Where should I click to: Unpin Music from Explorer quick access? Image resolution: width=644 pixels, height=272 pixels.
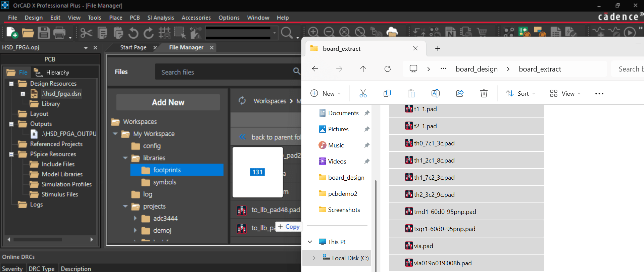(367, 145)
